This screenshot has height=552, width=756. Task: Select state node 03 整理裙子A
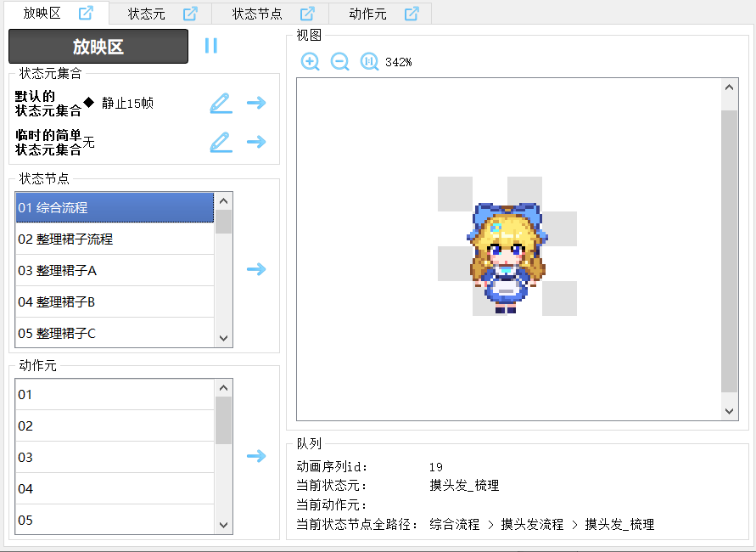coord(115,270)
